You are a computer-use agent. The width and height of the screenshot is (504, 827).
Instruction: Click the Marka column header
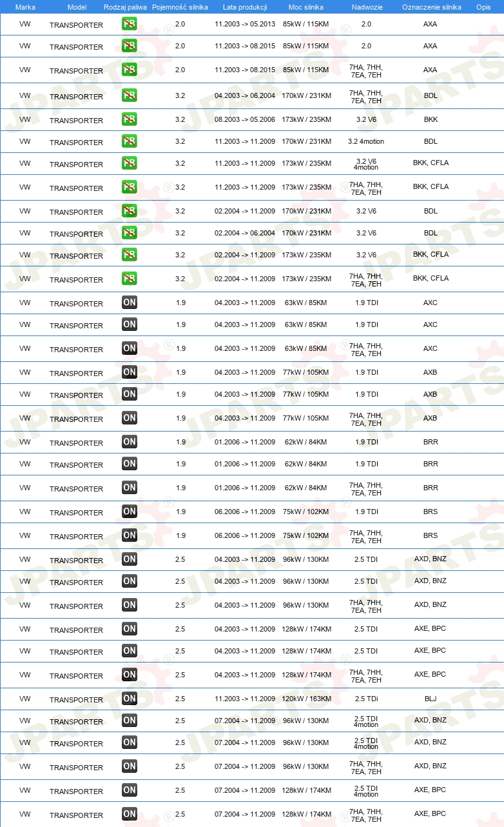coord(25,7)
